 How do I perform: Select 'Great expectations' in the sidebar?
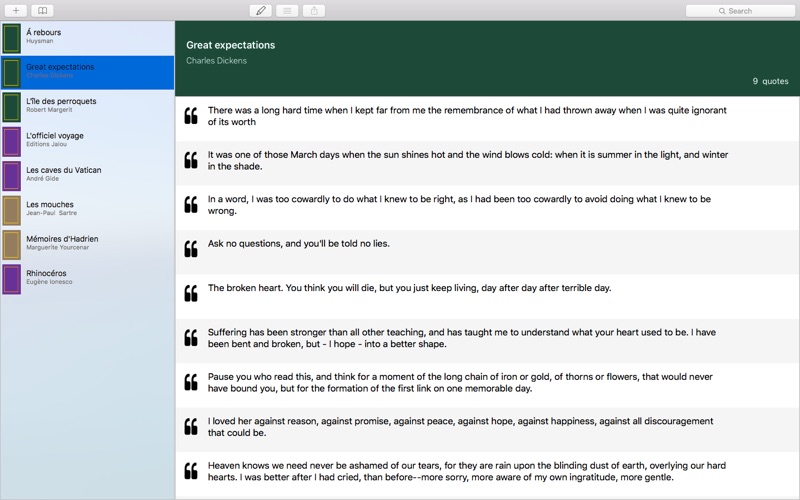pyautogui.click(x=87, y=72)
